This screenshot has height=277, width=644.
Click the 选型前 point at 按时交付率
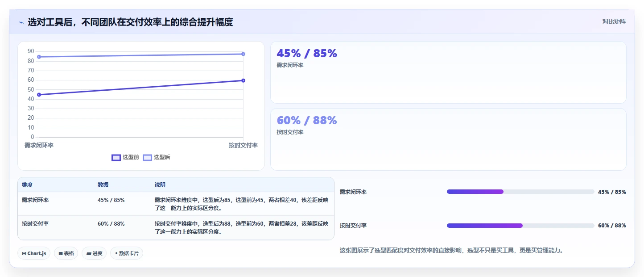tap(243, 80)
